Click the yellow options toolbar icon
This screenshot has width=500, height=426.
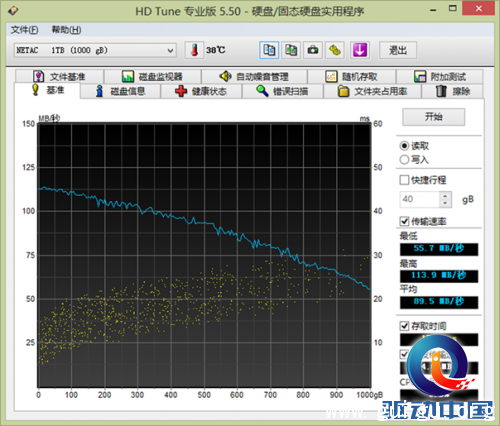pyautogui.click(x=335, y=50)
